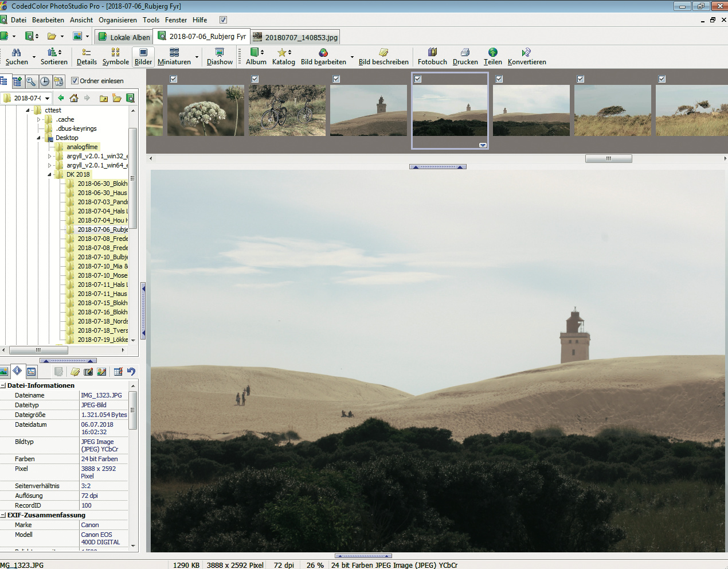Image resolution: width=728 pixels, height=569 pixels.
Task: Collapse the Datei-Informationen section
Action: pos(3,385)
